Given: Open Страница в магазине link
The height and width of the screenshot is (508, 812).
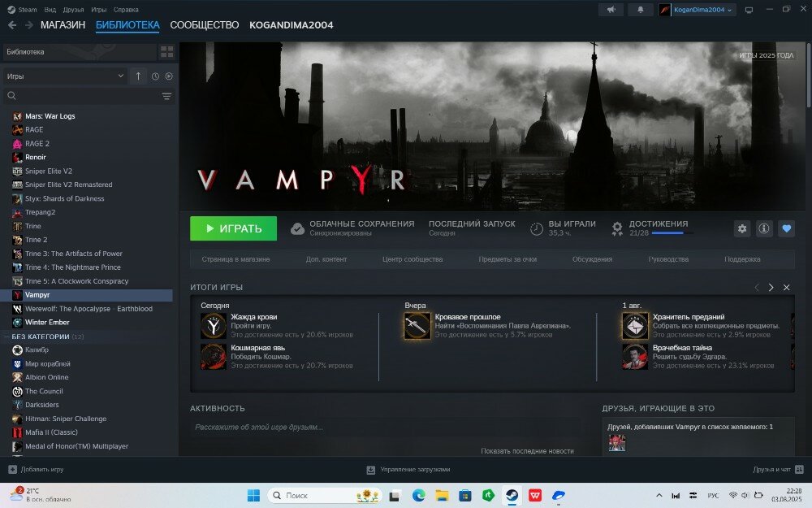Looking at the screenshot, I should (235, 259).
